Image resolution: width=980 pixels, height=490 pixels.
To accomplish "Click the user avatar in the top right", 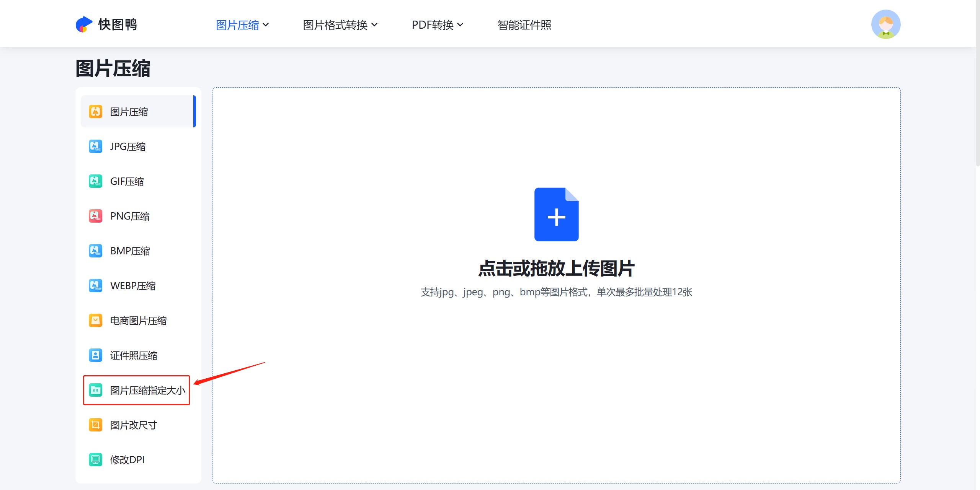I will (x=887, y=24).
